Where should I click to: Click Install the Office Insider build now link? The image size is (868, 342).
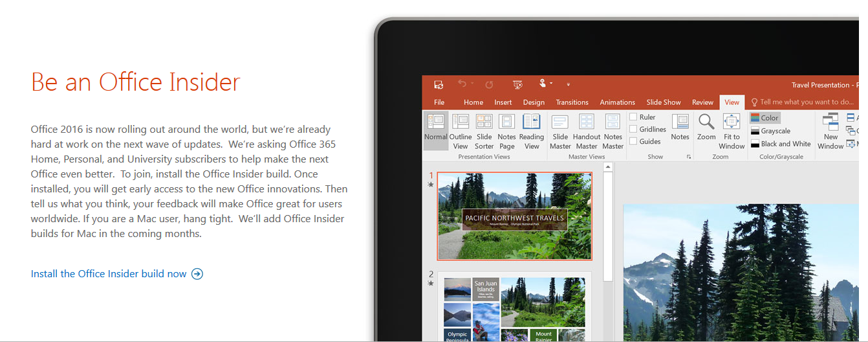click(x=117, y=274)
